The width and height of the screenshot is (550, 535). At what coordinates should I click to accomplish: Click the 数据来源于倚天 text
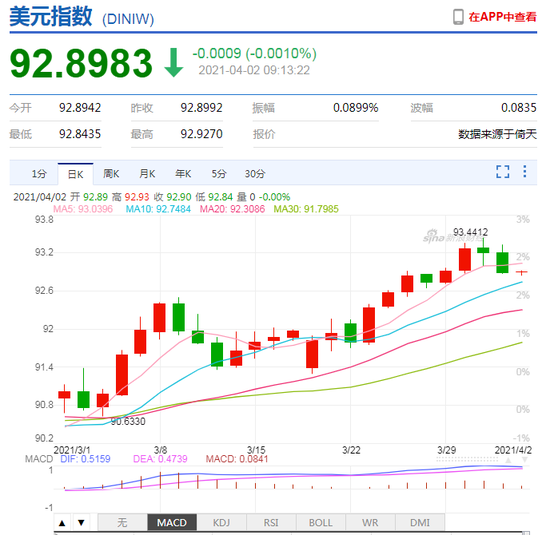[x=497, y=134]
